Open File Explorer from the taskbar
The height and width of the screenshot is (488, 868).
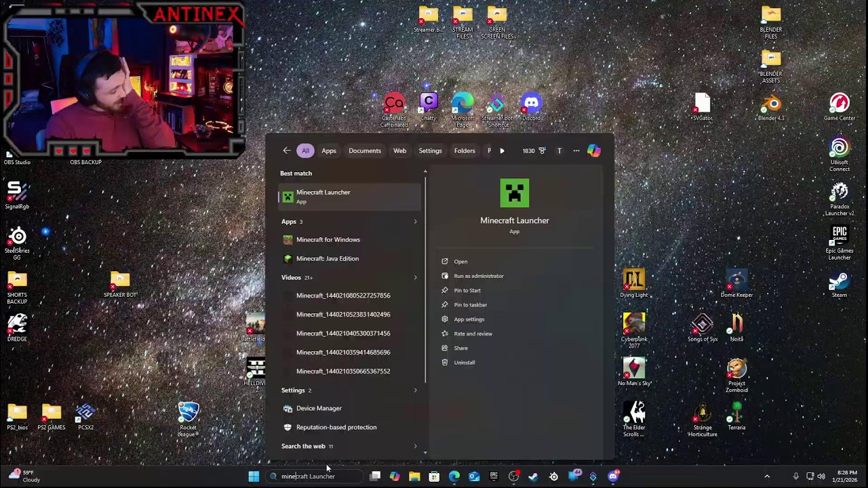(414, 476)
